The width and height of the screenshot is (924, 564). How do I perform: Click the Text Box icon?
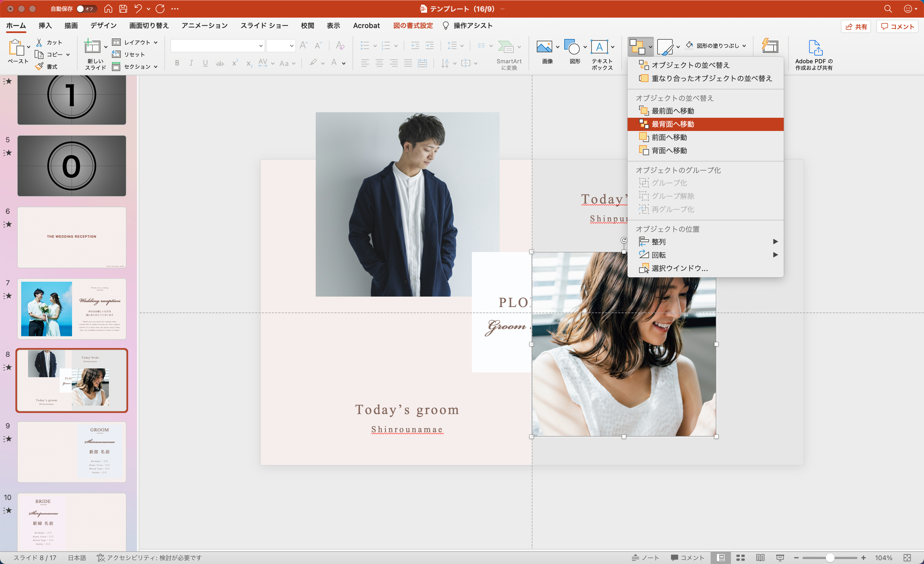tap(599, 47)
